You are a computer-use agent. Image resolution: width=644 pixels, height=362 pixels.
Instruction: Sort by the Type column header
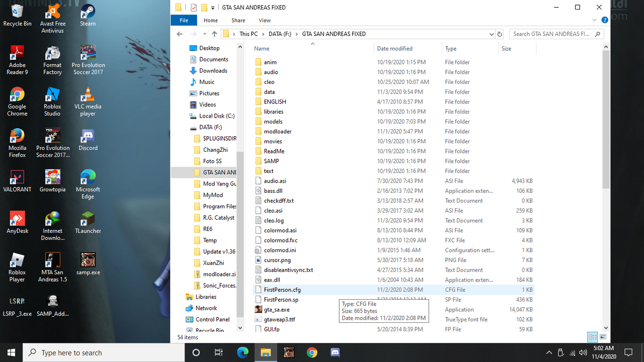[470, 48]
